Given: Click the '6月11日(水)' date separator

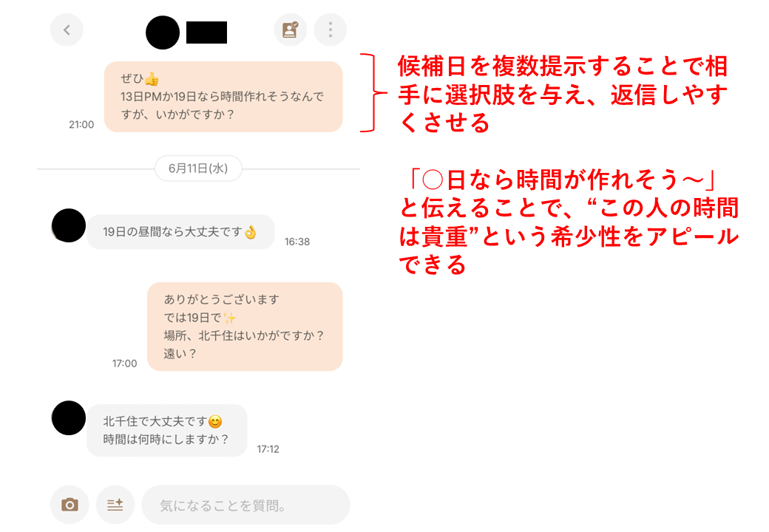Looking at the screenshot, I should [x=198, y=168].
